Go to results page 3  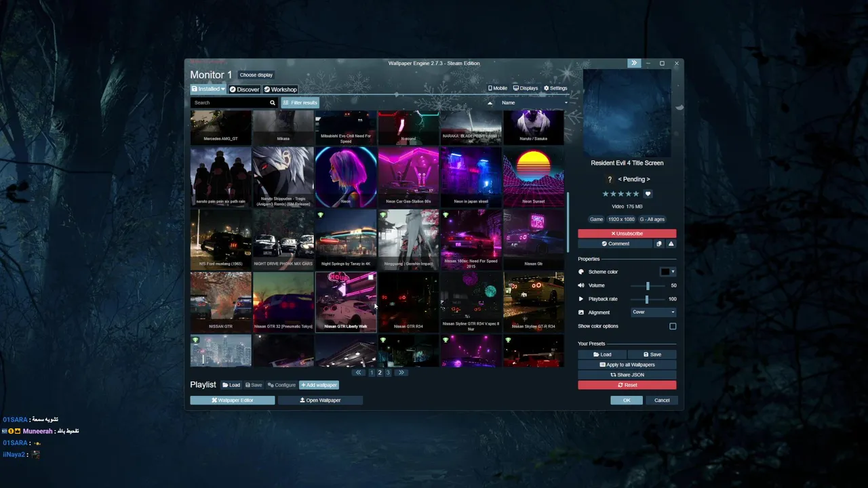click(388, 373)
